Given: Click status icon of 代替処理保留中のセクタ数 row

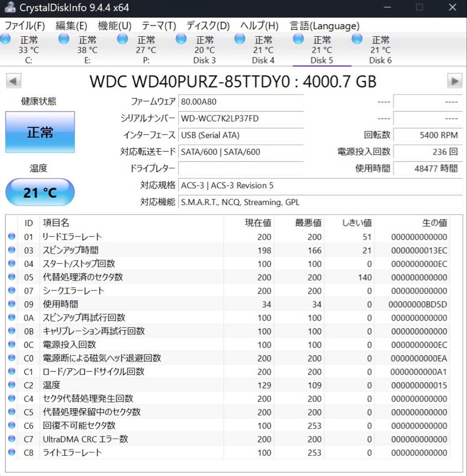Looking at the screenshot, I should [x=11, y=412].
